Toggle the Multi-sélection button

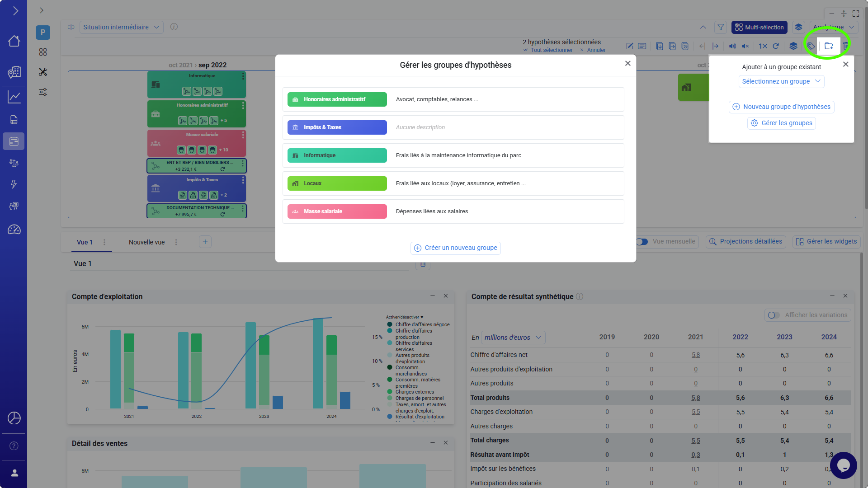click(x=759, y=27)
